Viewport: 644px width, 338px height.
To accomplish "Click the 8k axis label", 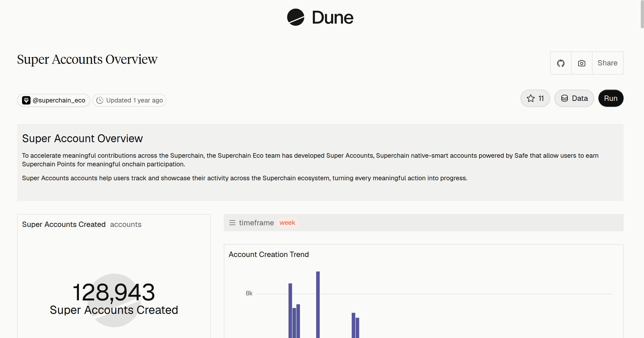I will 249,293.
